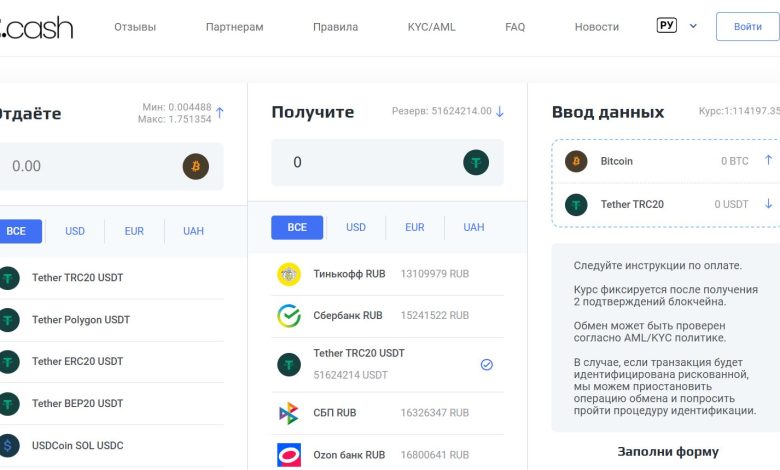780x470 pixels.
Task: Click the Отдаёте amount input field
Action: (90, 166)
